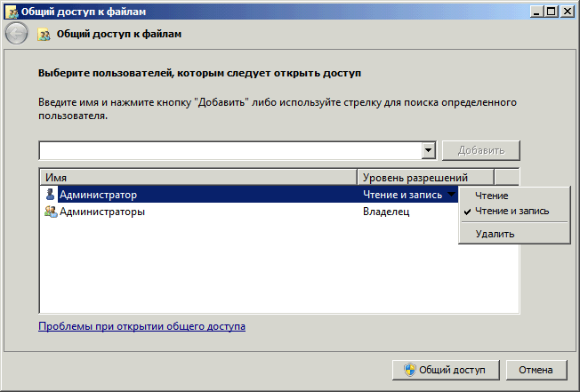Click the back arrow button

pyautogui.click(x=16, y=34)
